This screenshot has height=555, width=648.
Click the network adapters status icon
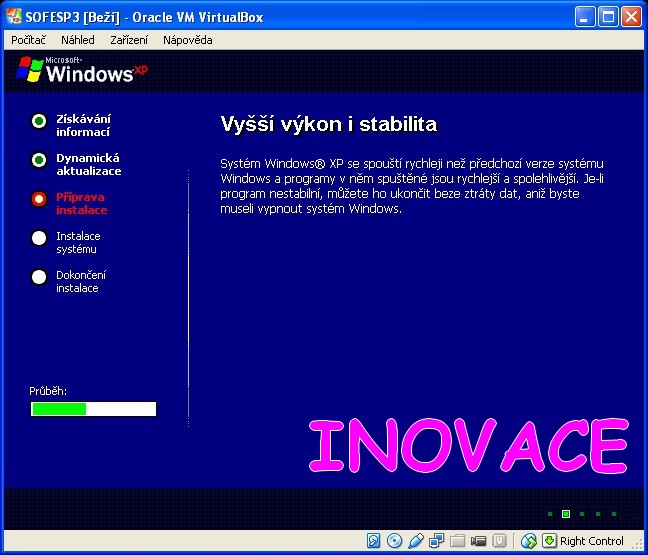436,541
